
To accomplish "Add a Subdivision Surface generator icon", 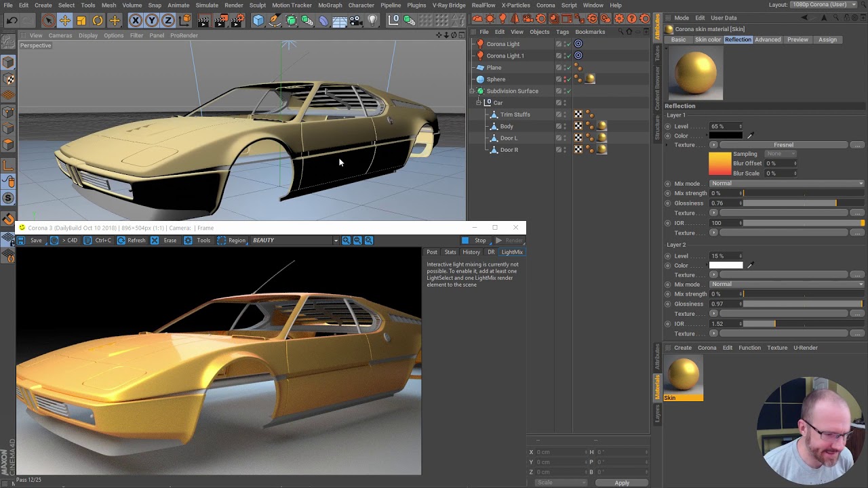I will [292, 20].
